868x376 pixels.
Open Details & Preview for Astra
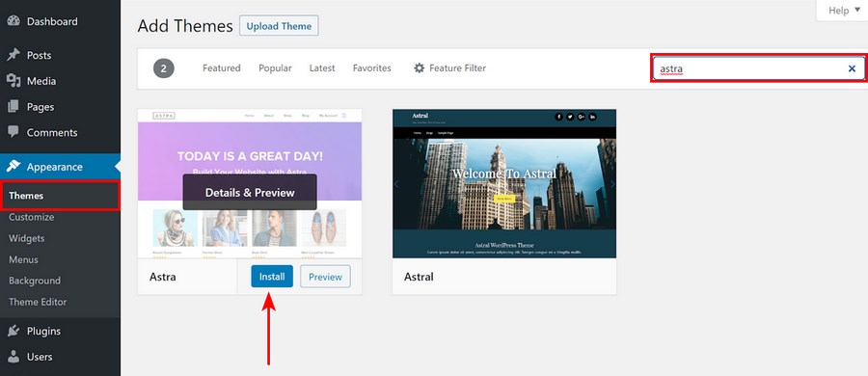(250, 192)
